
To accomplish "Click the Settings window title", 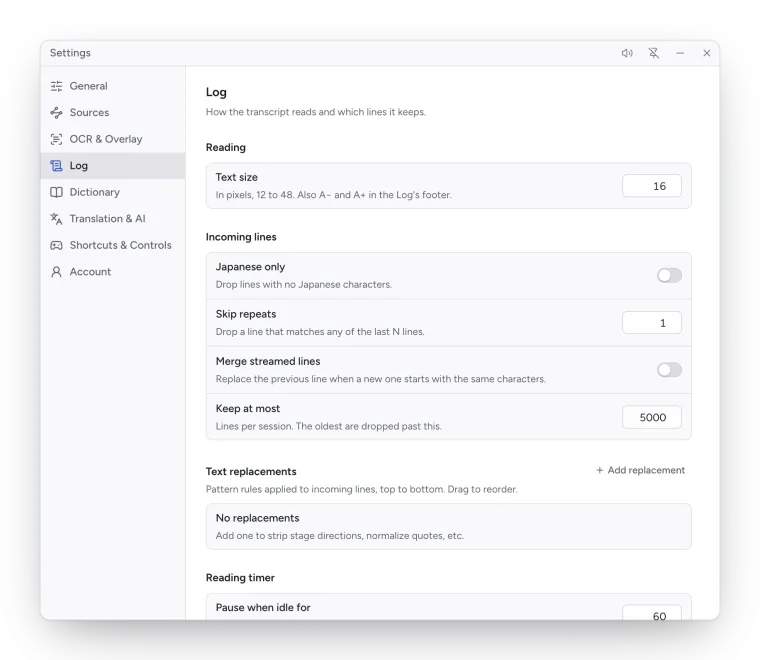I will [x=70, y=53].
